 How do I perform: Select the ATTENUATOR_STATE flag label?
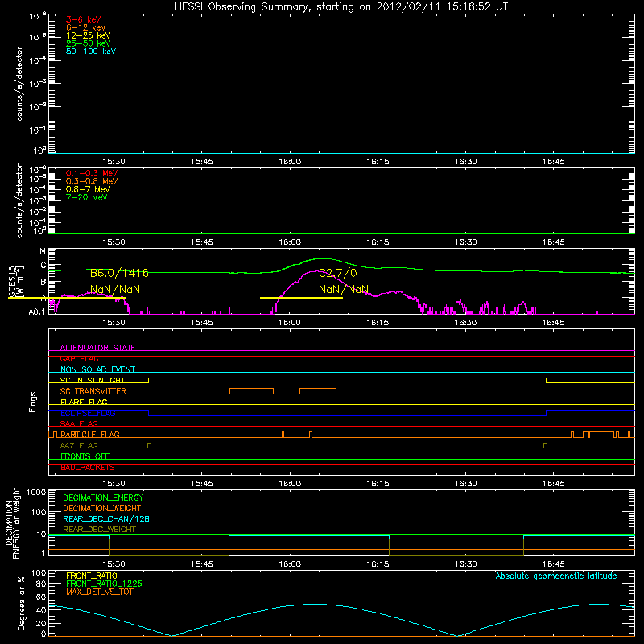pyautogui.click(x=97, y=348)
